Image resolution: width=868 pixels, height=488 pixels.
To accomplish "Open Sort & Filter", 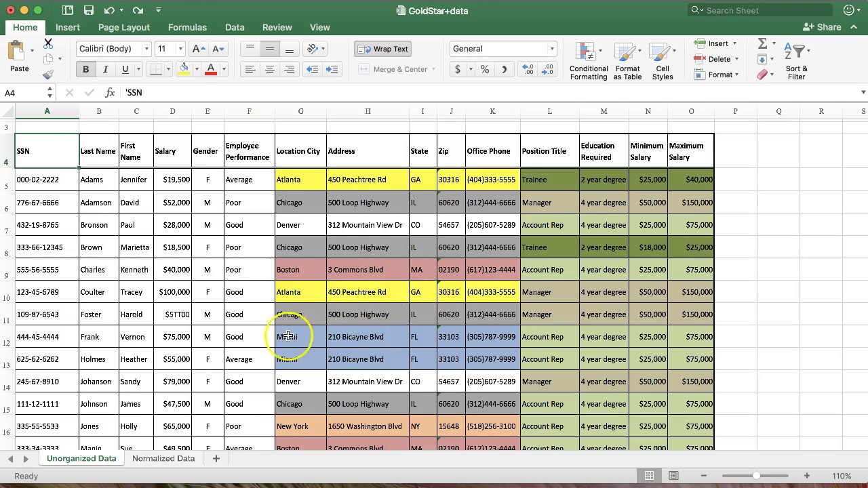I will coord(796,61).
